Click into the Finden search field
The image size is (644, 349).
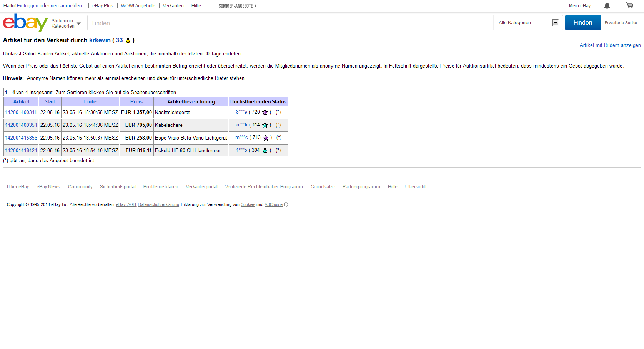[x=290, y=23]
